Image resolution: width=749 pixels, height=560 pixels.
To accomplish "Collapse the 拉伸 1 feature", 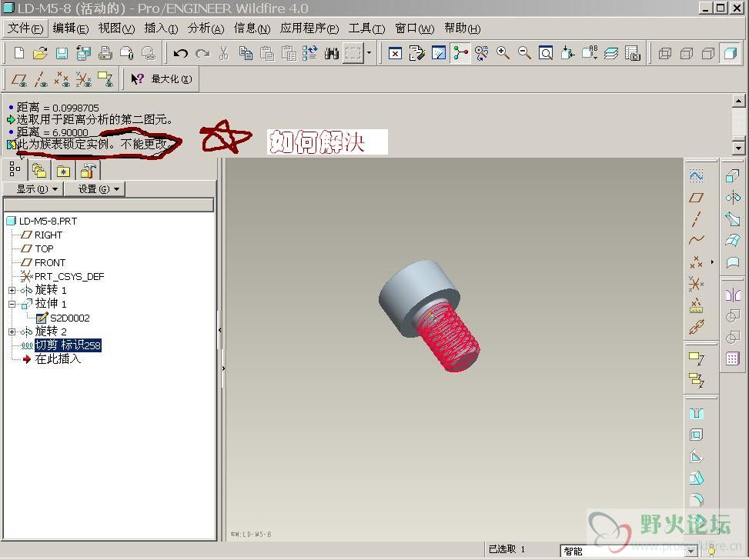I will pos(12,304).
